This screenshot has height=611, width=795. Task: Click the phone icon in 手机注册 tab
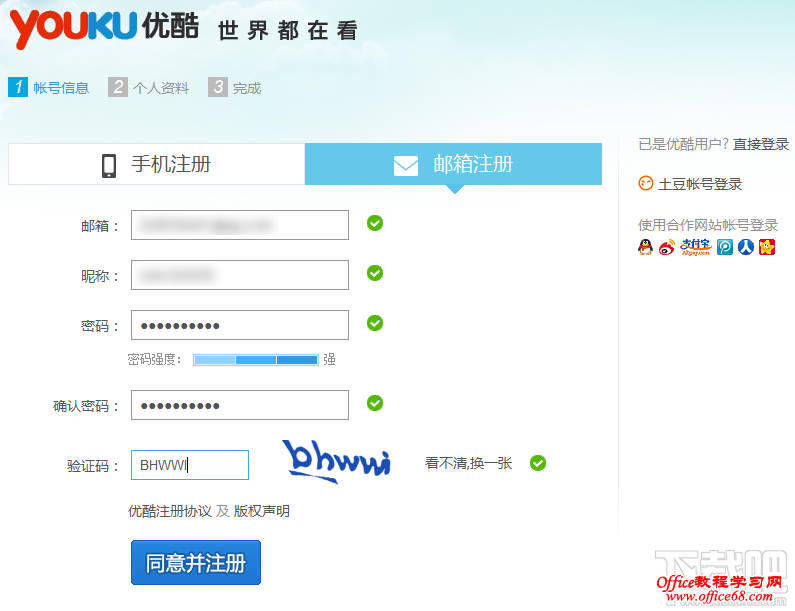pos(109,165)
